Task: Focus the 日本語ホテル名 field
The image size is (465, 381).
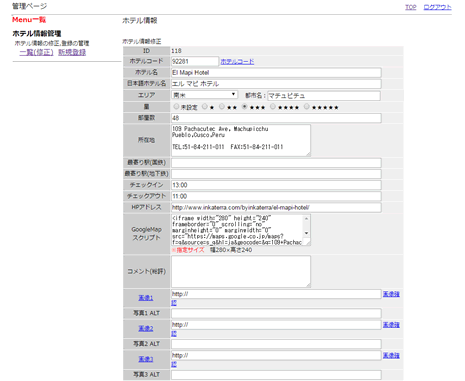Action: 276,84
